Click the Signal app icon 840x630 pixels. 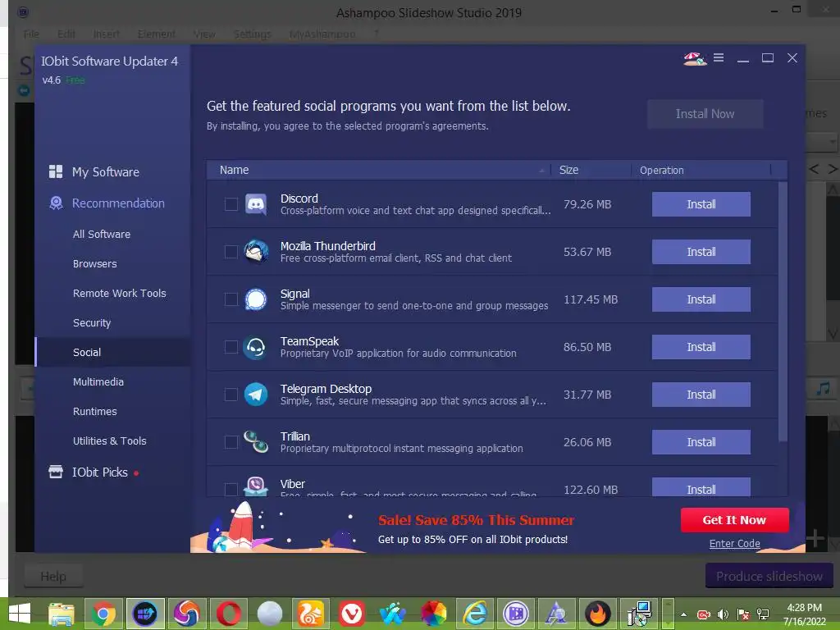(x=256, y=299)
